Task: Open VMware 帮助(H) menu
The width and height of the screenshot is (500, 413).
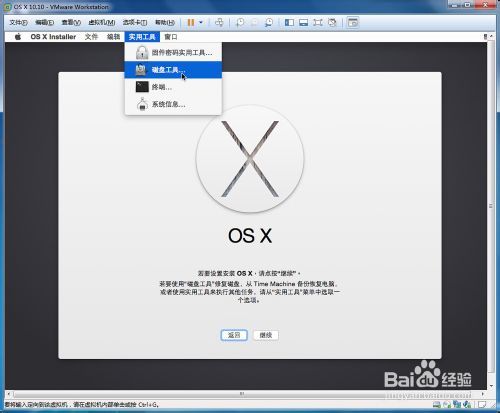Action: click(x=165, y=22)
